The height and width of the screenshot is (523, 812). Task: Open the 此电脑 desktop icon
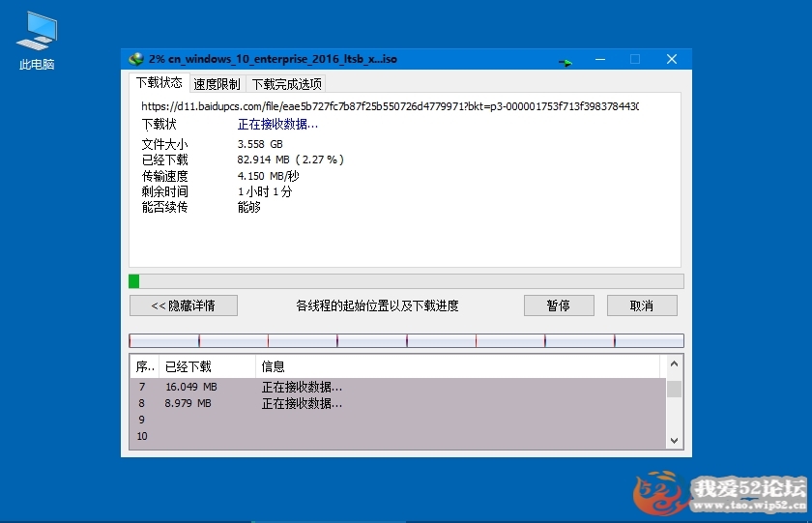pyautogui.click(x=37, y=41)
